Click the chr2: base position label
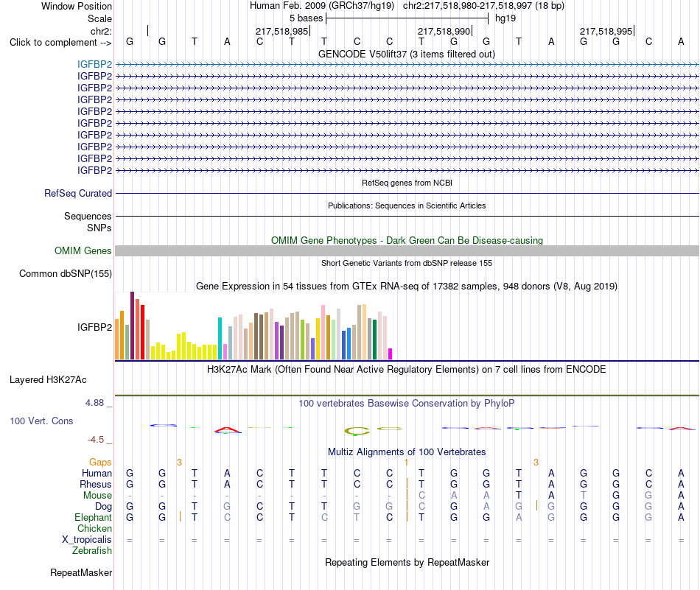The width and height of the screenshot is (700, 590). coord(101,31)
